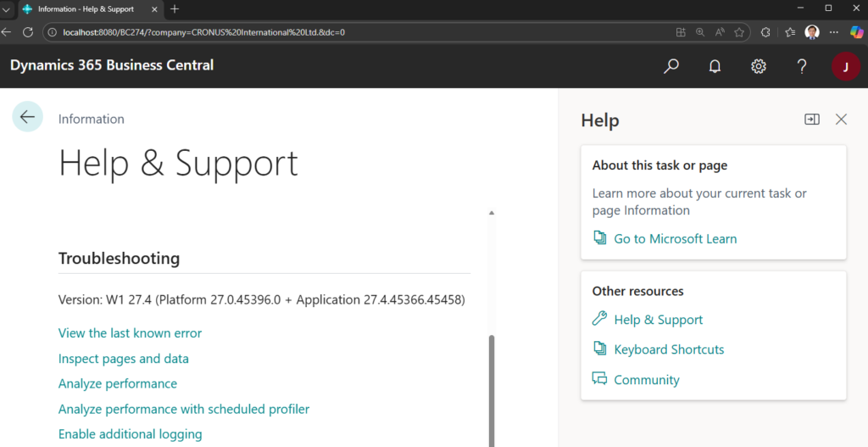Open the browser tab list dropdown
868x447 pixels.
[x=7, y=8]
